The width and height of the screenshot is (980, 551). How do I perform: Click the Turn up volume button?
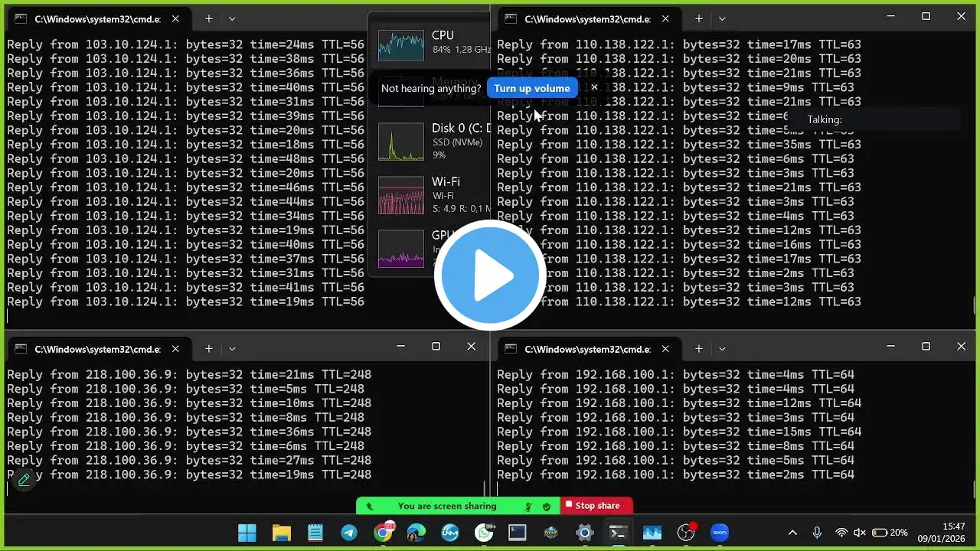point(532,88)
